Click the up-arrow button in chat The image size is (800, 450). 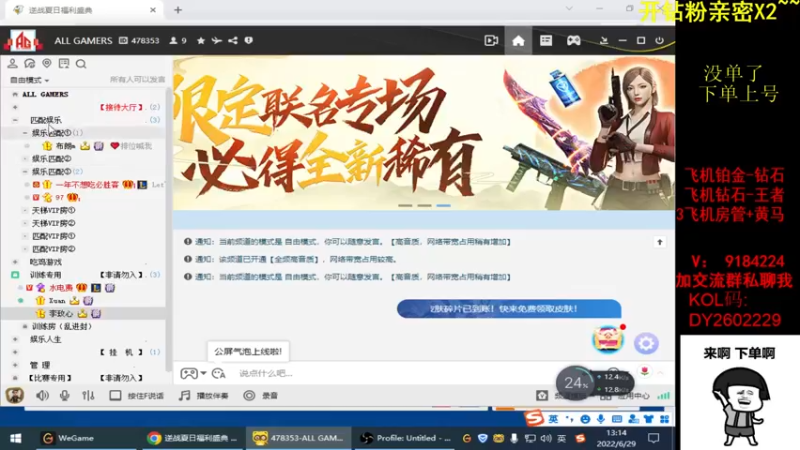point(660,242)
